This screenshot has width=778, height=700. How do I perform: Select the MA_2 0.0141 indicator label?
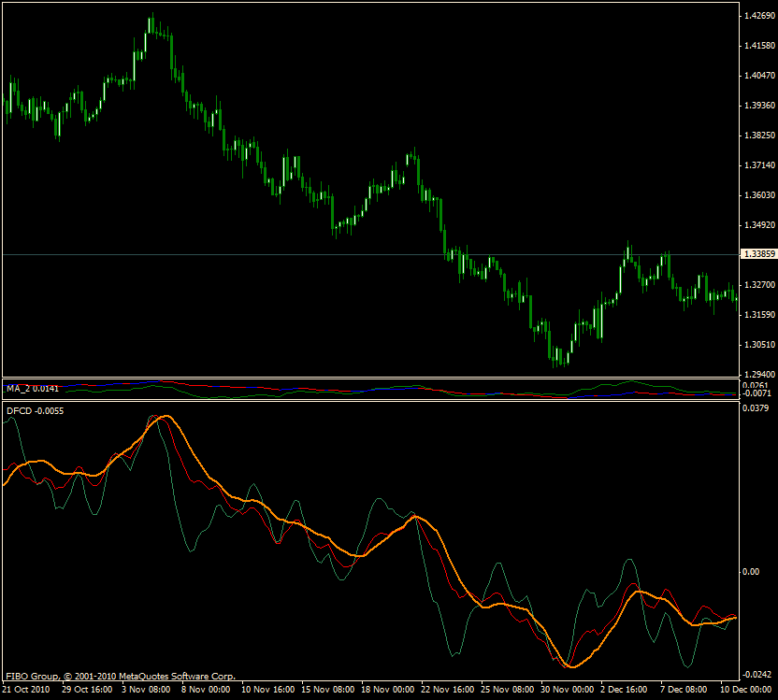point(33,389)
